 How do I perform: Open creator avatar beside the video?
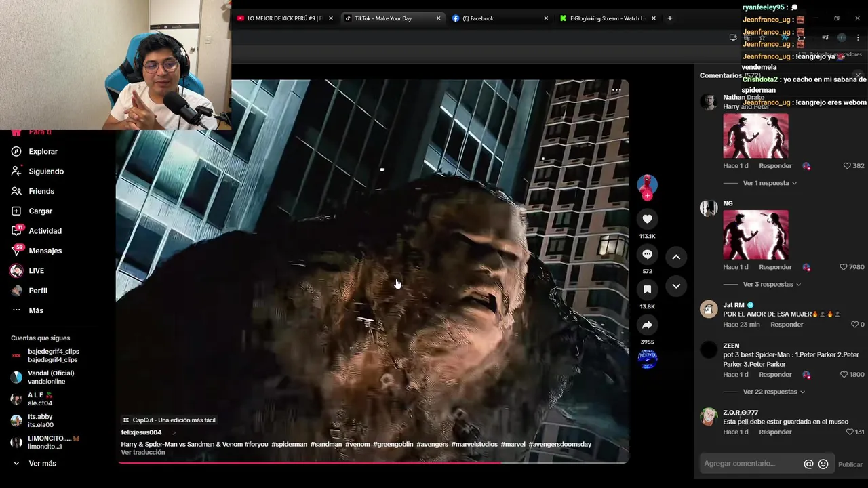pos(647,184)
